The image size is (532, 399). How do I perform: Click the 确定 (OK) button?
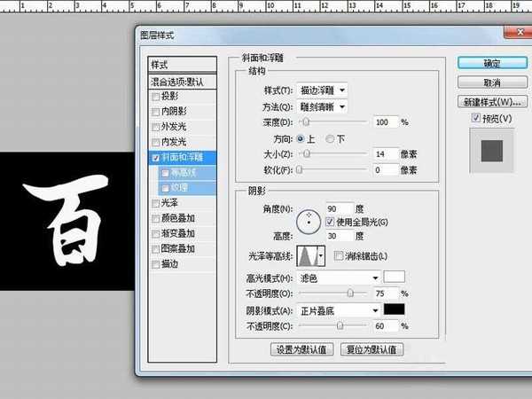491,63
